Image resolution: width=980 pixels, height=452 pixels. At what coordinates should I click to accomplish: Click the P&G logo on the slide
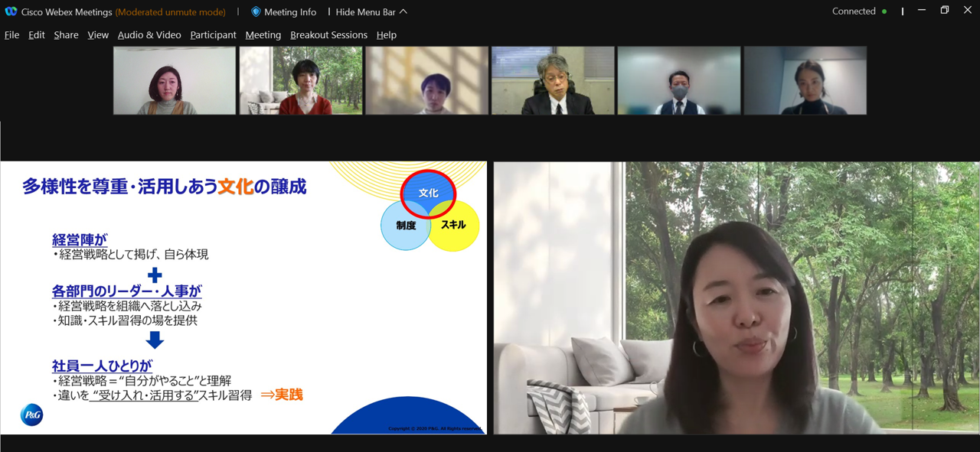31,415
